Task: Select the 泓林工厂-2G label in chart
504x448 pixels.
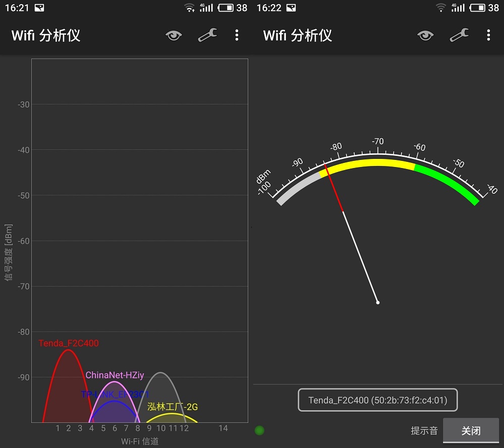Action: click(x=172, y=407)
